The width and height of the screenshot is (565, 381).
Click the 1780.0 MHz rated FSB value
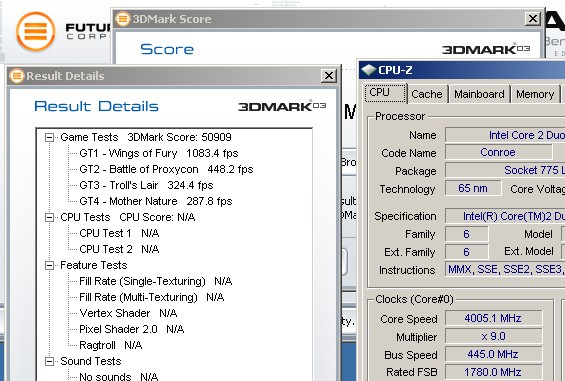[494, 372]
